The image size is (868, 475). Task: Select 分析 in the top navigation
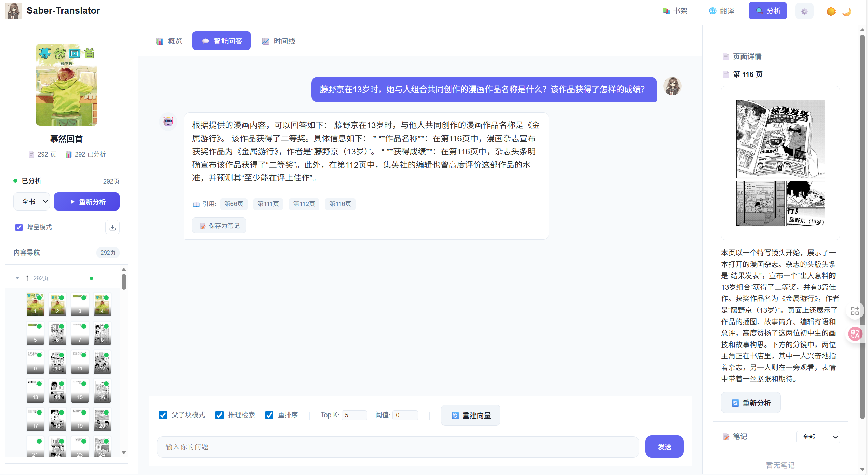coord(767,11)
